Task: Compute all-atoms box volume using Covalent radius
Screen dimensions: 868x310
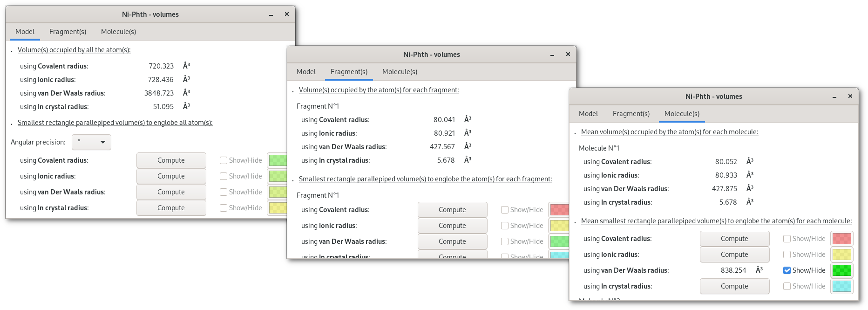Action: tap(171, 160)
